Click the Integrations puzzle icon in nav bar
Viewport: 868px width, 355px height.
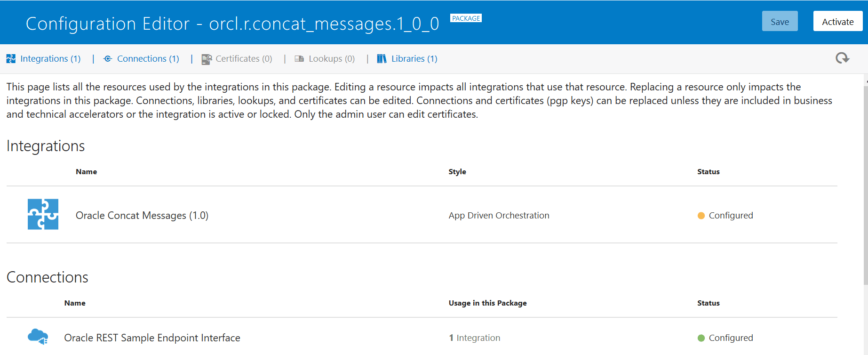click(x=11, y=58)
